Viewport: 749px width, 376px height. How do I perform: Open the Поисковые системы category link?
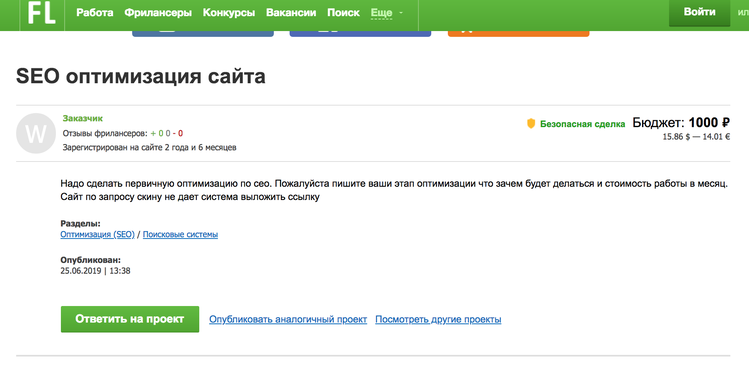coord(180,234)
